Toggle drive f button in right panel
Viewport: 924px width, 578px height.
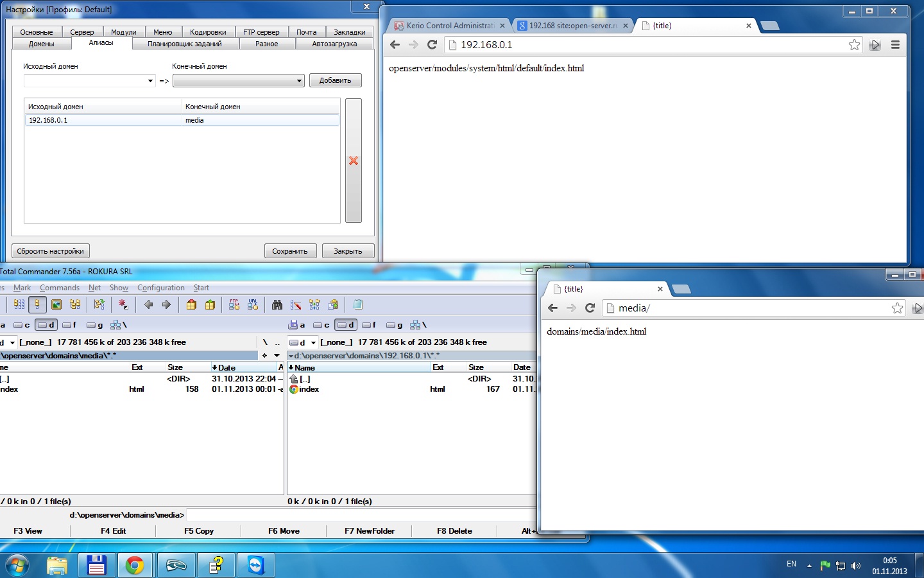coord(369,325)
